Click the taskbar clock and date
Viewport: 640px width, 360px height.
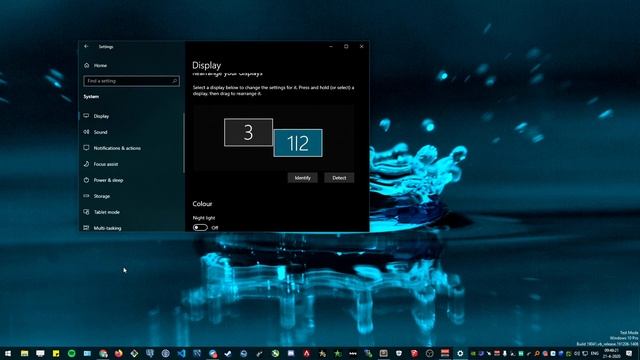coord(611,353)
